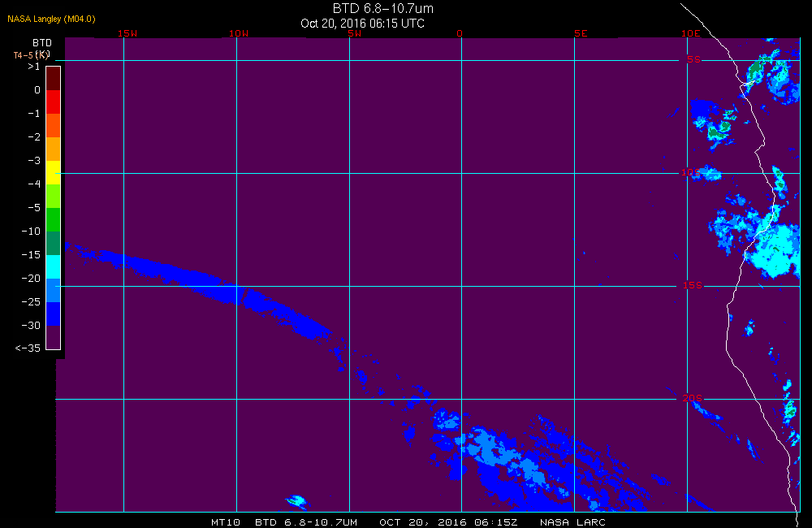Click the dark maroon >1 legend swatch
Image resolution: width=812 pixels, height=528 pixels.
(54, 78)
